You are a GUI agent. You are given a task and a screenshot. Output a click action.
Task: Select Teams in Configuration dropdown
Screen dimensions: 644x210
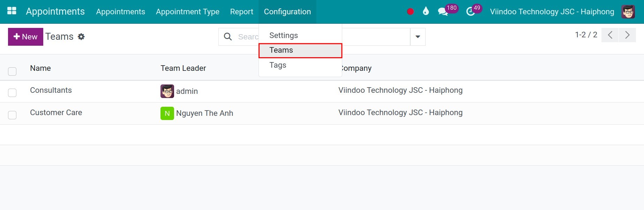pos(300,50)
